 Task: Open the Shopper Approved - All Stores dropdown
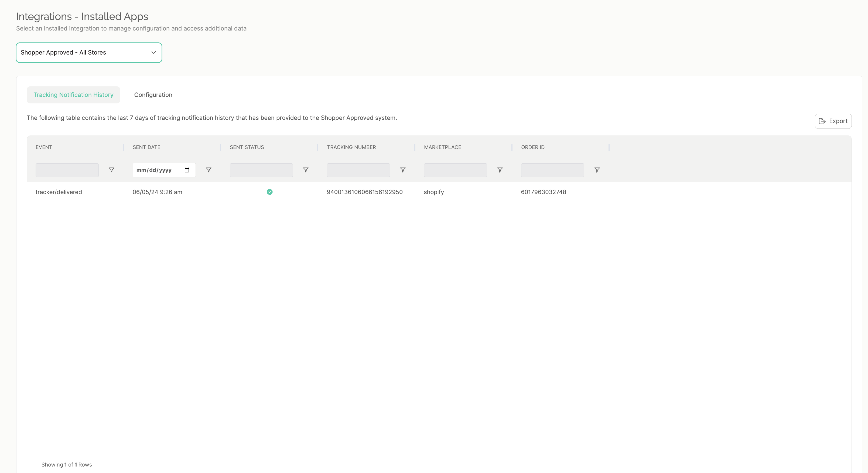pyautogui.click(x=89, y=53)
